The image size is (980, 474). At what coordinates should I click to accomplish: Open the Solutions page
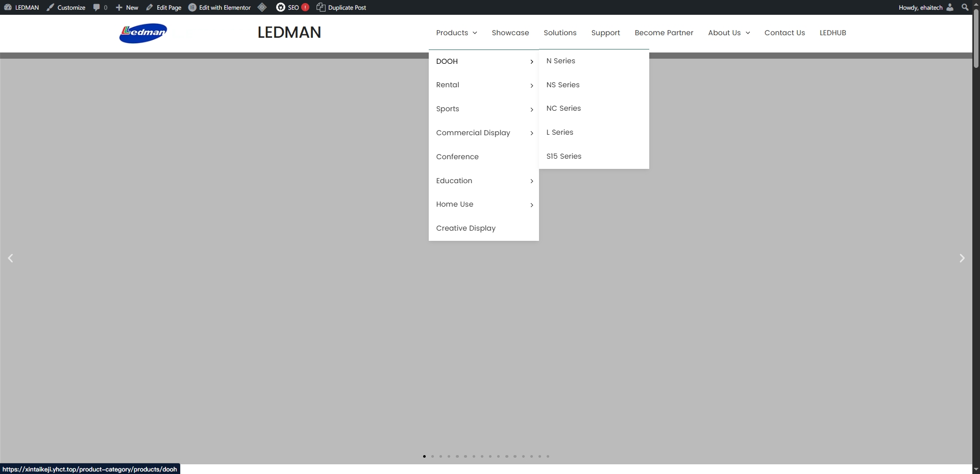tap(560, 33)
